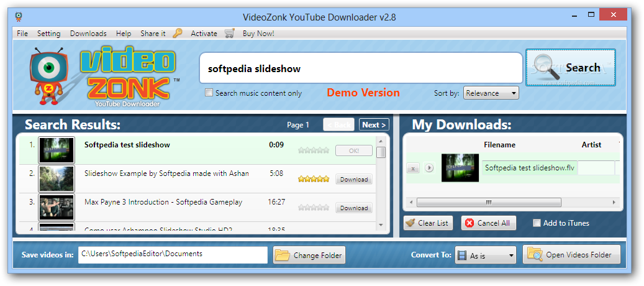This screenshot has width=644, height=286.
Task: Open the Downloads menu
Action: (x=88, y=34)
